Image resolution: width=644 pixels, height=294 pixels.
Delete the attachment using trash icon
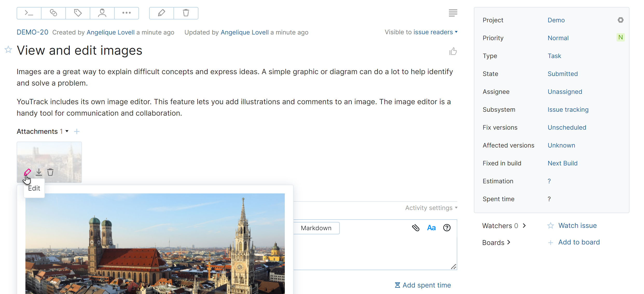pyautogui.click(x=50, y=172)
